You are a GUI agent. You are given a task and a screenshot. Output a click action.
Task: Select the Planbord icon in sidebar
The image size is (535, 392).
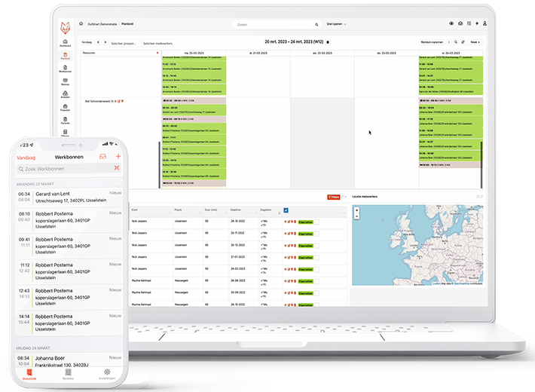click(x=65, y=54)
